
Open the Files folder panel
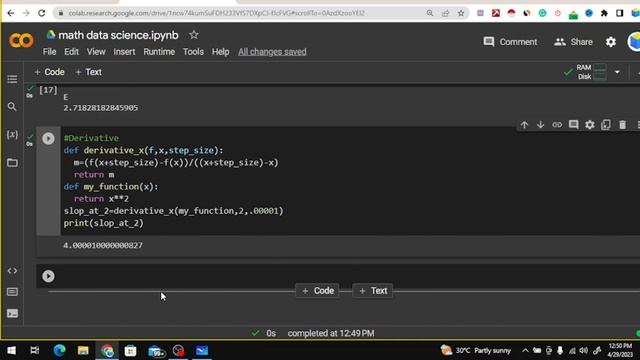[12, 162]
